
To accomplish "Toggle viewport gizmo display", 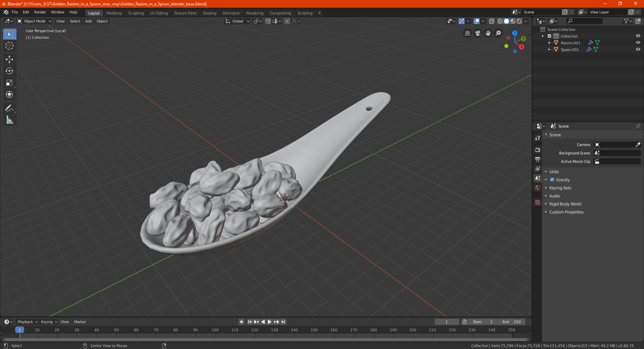I will point(462,21).
